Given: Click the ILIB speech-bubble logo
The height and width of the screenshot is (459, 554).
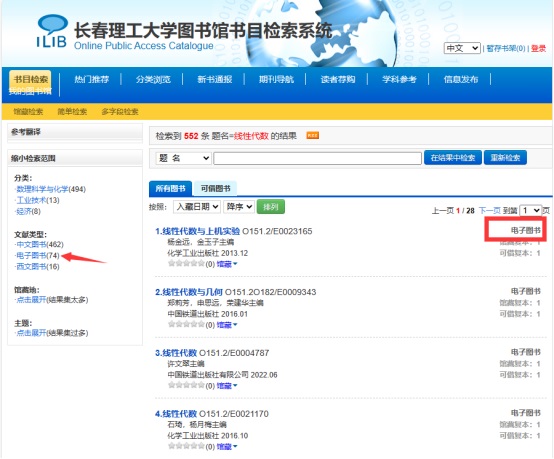Looking at the screenshot, I should (52, 31).
